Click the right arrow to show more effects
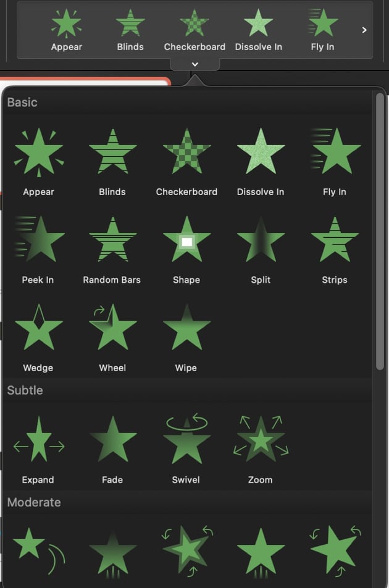Image resolution: width=389 pixels, height=588 pixels. point(364,30)
